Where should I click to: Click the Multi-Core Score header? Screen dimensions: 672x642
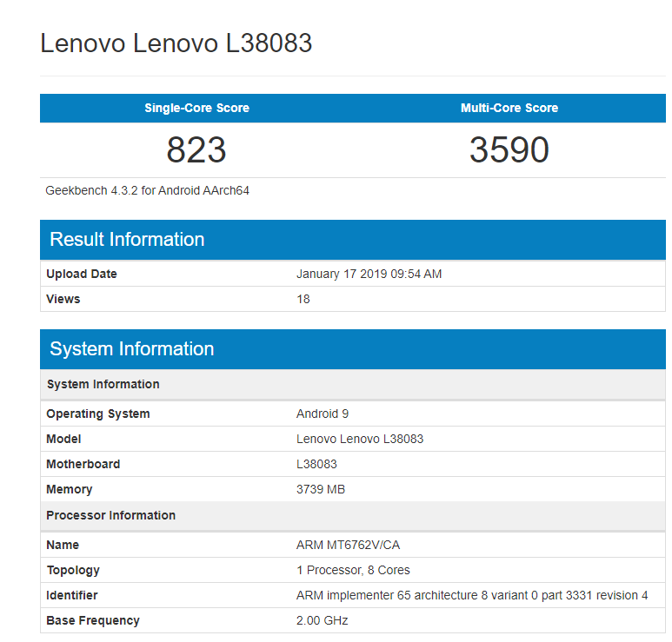509,108
